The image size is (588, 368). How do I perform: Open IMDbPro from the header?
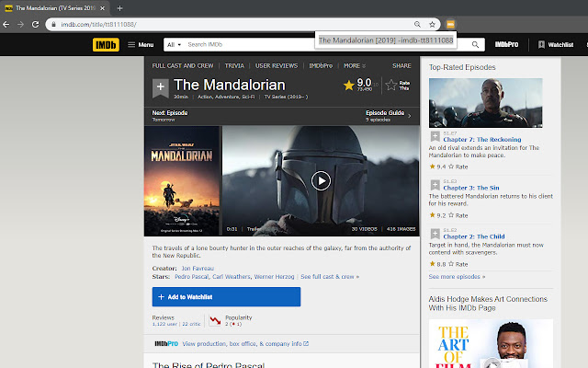pos(506,44)
